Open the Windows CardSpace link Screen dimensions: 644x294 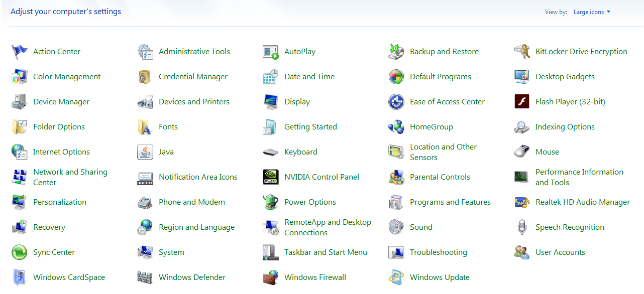[x=69, y=277]
